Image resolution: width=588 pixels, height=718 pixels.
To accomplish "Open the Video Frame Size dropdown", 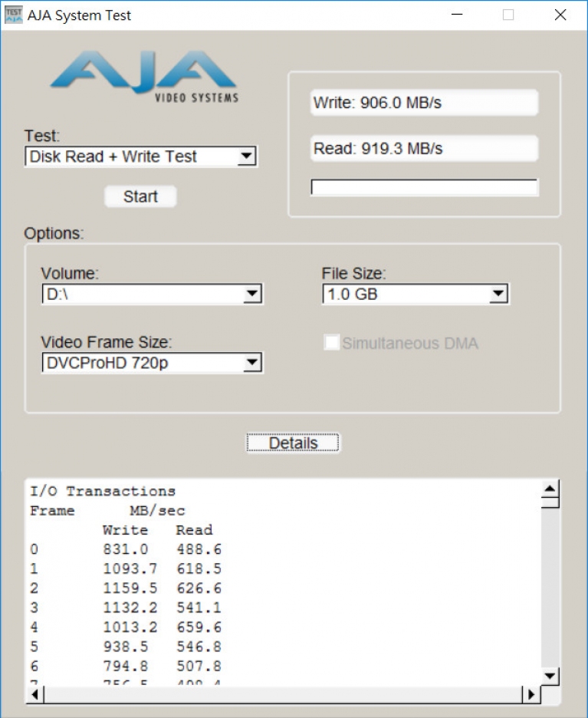I will click(x=152, y=363).
